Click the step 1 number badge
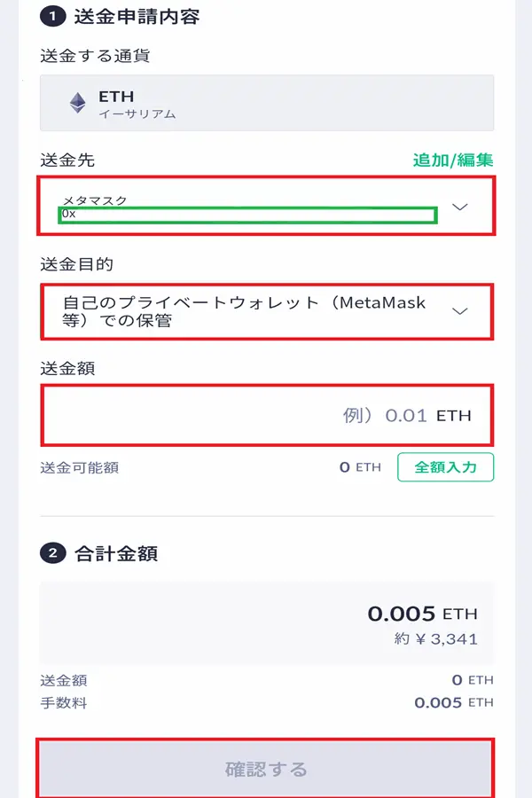The image size is (532, 798). [x=52, y=16]
